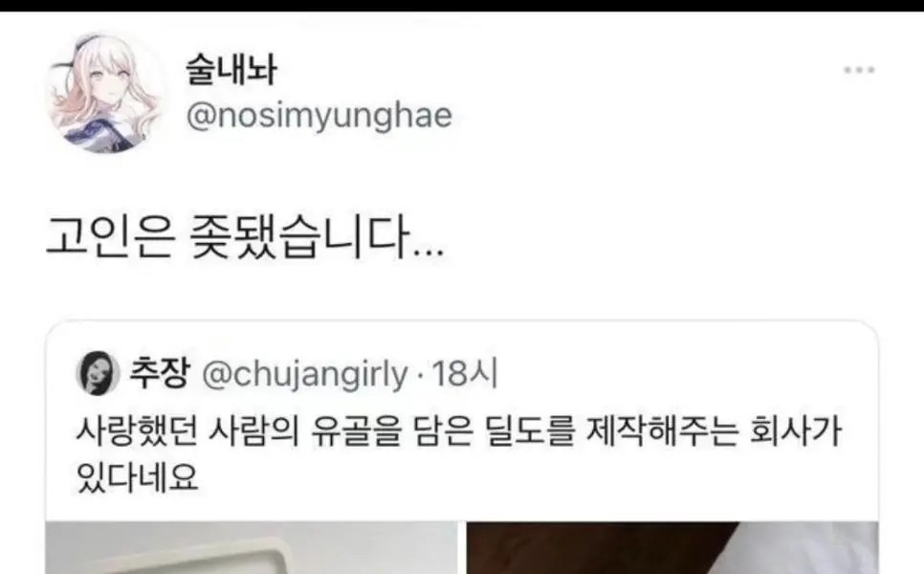This screenshot has height=574, width=924.
Task: Open the quoted author name 추장
Action: pyautogui.click(x=160, y=373)
